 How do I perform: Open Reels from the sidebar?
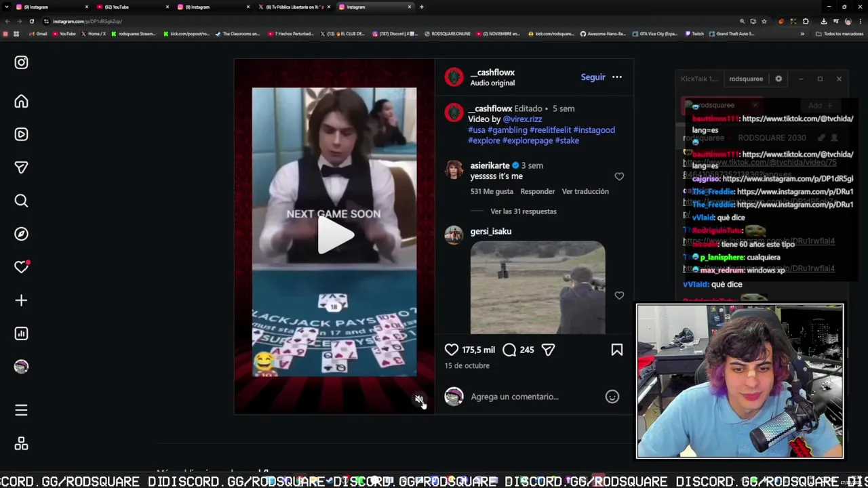(x=21, y=134)
